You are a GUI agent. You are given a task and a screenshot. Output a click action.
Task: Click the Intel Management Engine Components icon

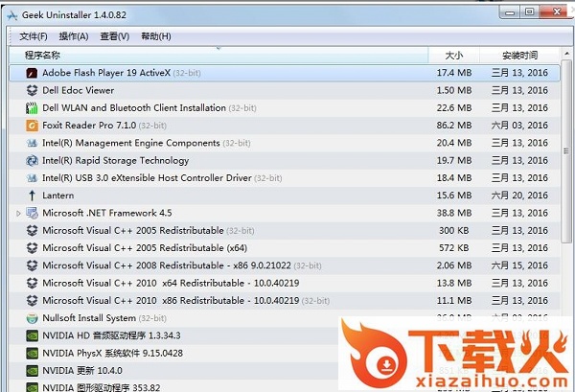32,143
